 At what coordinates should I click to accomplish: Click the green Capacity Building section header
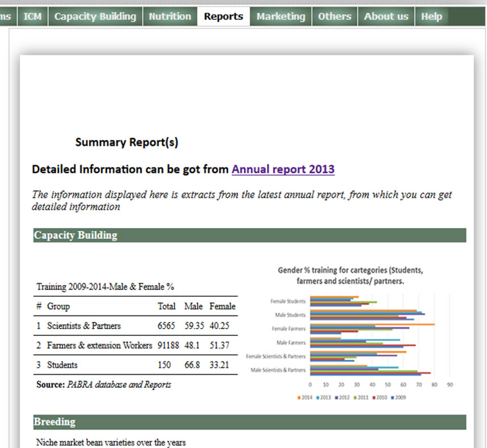[x=249, y=235]
